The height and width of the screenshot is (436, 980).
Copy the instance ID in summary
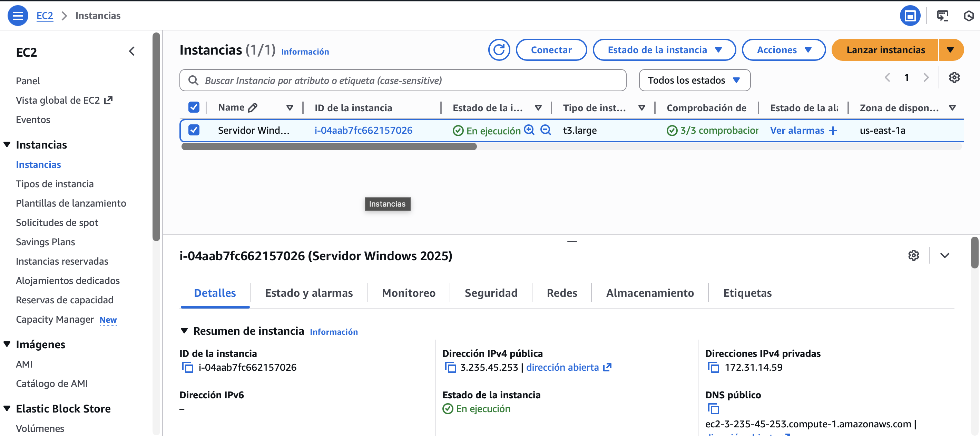[x=188, y=368]
